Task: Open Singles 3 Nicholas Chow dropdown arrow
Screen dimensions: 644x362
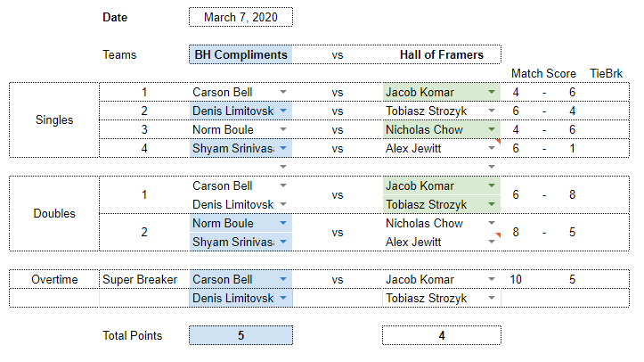Action: point(491,129)
